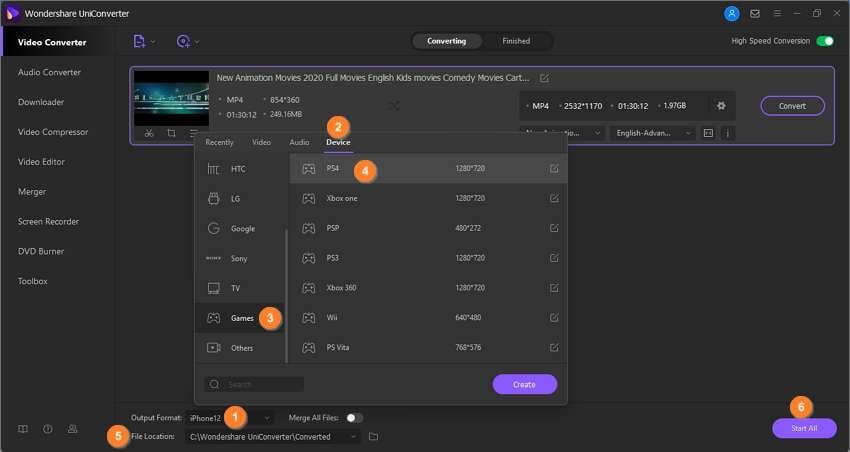Switch to the Converting tab
The height and width of the screenshot is (452, 850).
447,41
